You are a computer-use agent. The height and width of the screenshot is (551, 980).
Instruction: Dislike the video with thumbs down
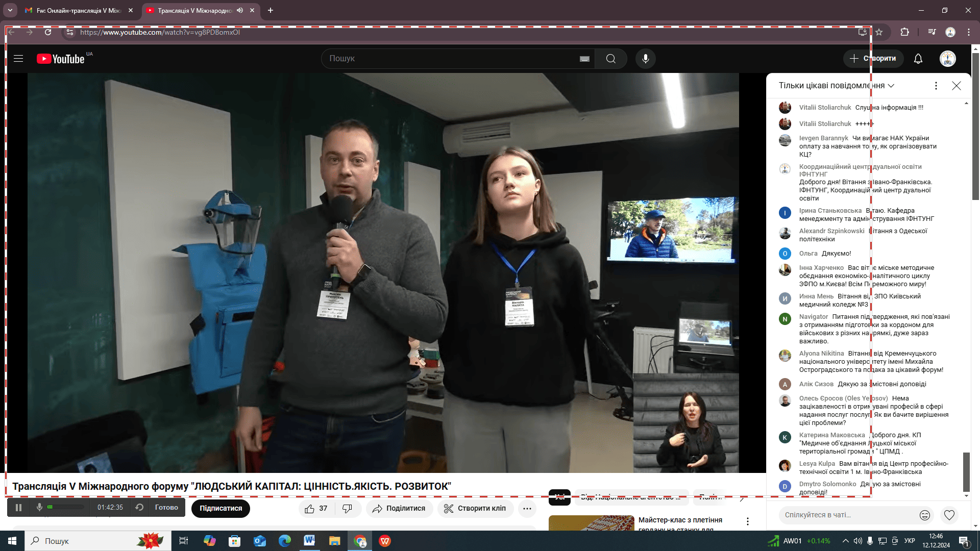[347, 509]
